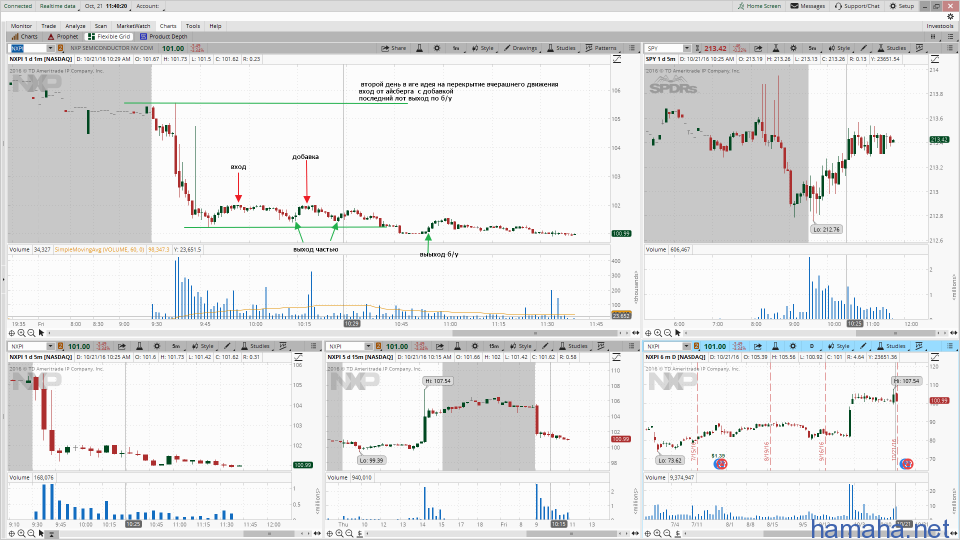Click the NXPI symbol input field on the main chart
The height and width of the screenshot is (540, 960).
27,48
